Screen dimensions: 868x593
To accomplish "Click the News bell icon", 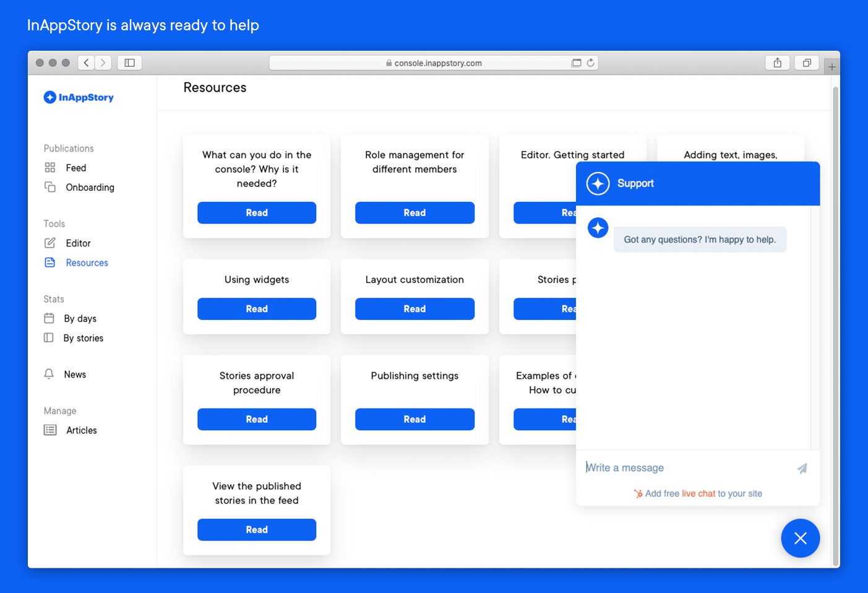I will tap(49, 374).
